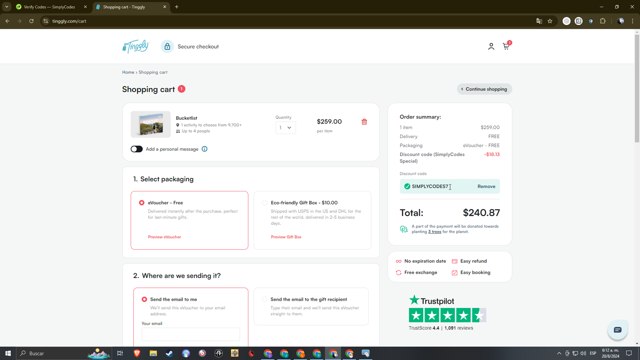Viewport: 640px width, 360px height.
Task: Click the No expiration date text
Action: (425, 261)
